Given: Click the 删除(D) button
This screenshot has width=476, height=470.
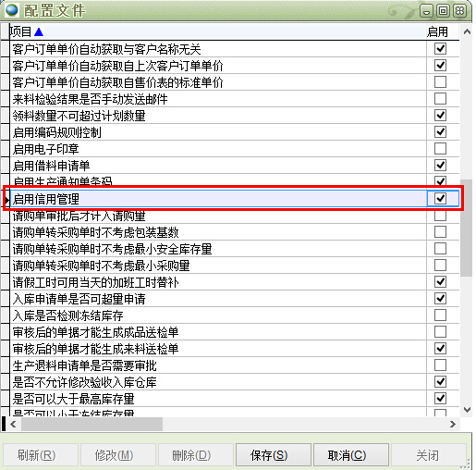Looking at the screenshot, I should 195,454.
